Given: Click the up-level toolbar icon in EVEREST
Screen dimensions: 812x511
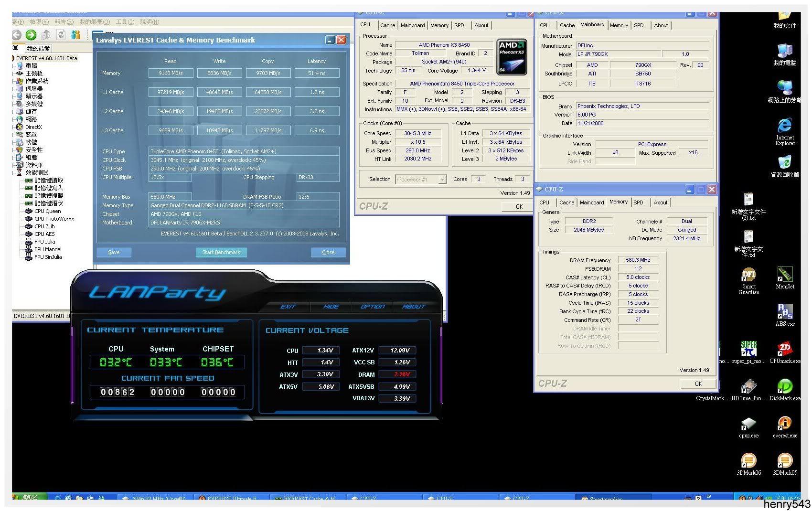Looking at the screenshot, I should click(46, 35).
